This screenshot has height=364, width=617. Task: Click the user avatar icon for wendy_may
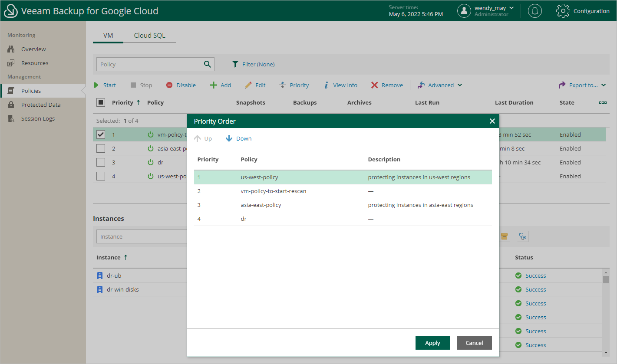464,11
